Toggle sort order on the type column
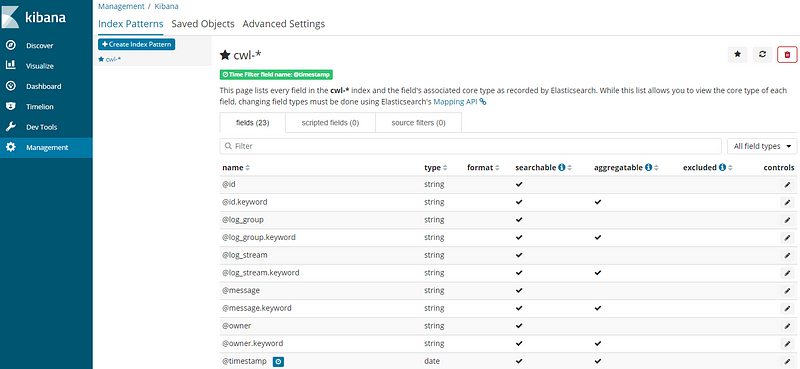The width and height of the screenshot is (800, 369). point(445,168)
